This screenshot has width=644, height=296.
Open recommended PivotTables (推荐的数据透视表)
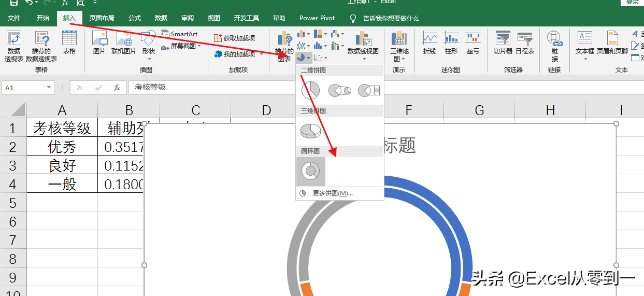(x=41, y=46)
